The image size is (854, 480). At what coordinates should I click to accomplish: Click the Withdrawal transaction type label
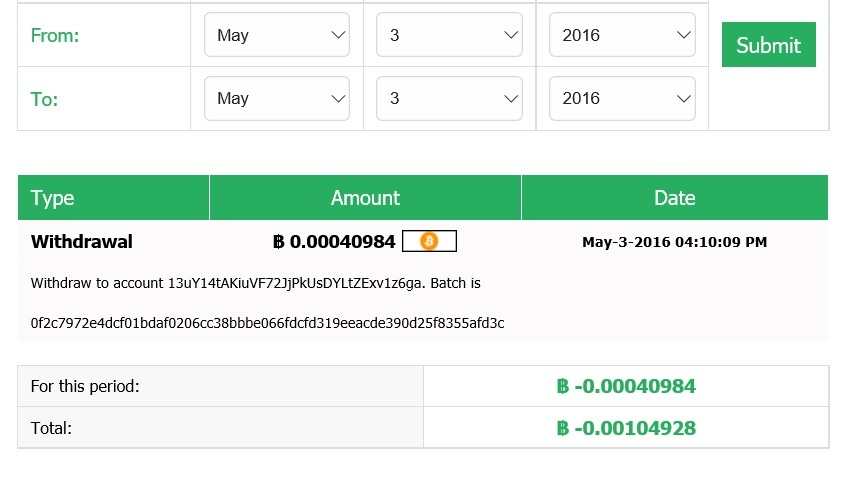point(82,242)
